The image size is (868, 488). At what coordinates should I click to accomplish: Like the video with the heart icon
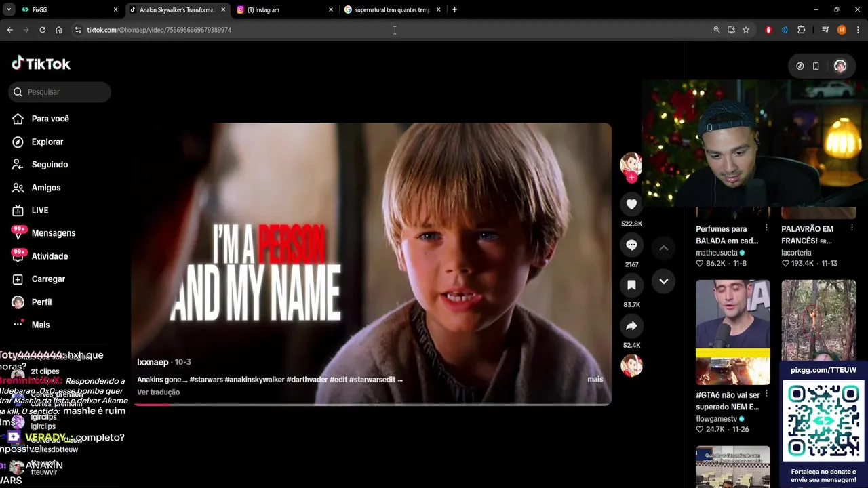[631, 204]
